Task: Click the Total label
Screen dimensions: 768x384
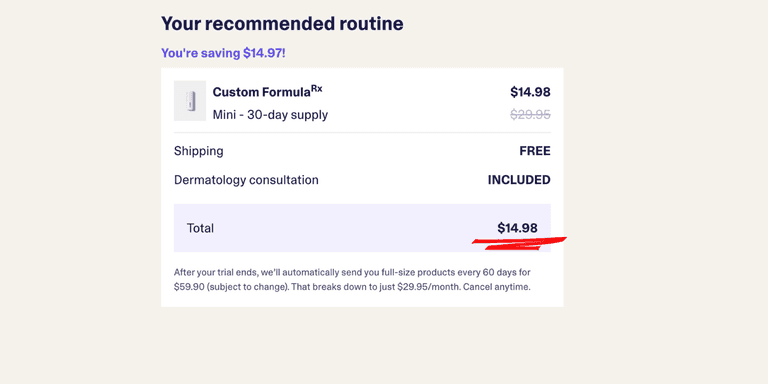Action: (x=200, y=228)
